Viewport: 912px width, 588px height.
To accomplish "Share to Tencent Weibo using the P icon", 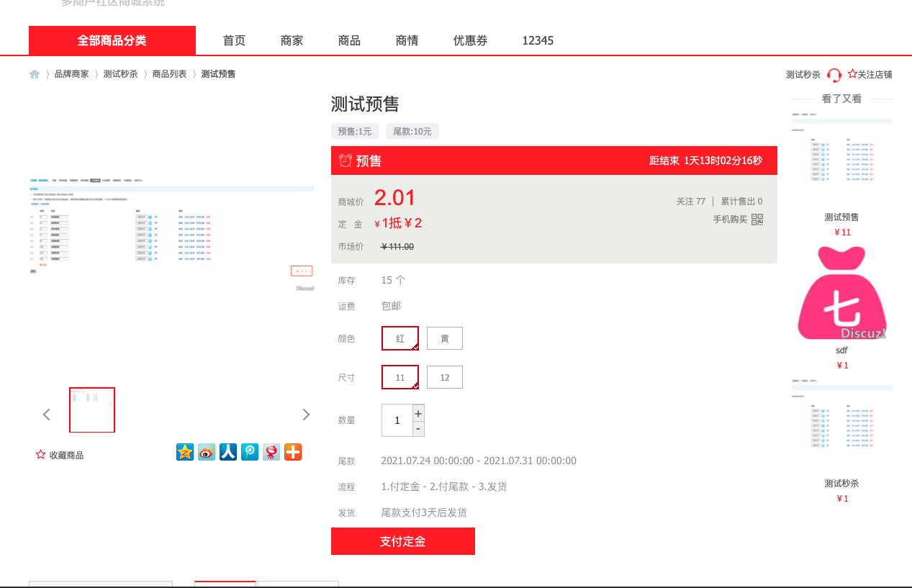I will coord(250,452).
